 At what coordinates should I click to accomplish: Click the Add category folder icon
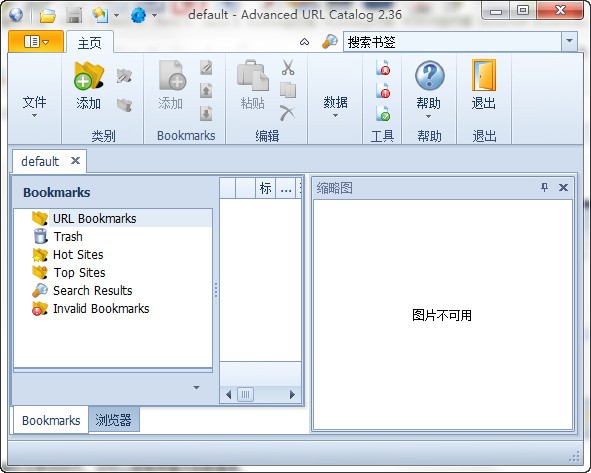pos(89,76)
